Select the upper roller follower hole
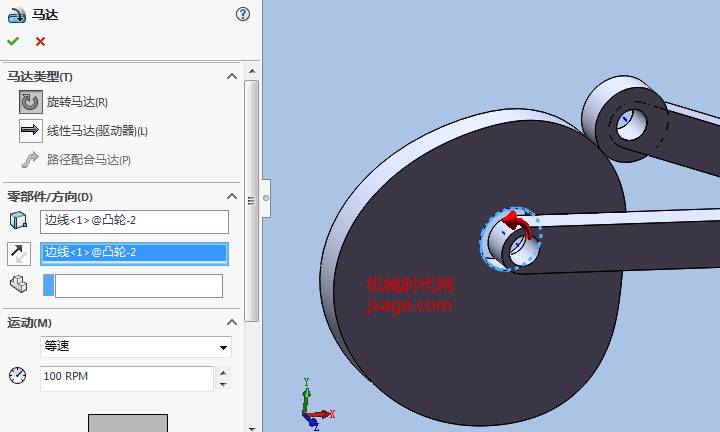Image resolution: width=720 pixels, height=432 pixels. pos(631,123)
